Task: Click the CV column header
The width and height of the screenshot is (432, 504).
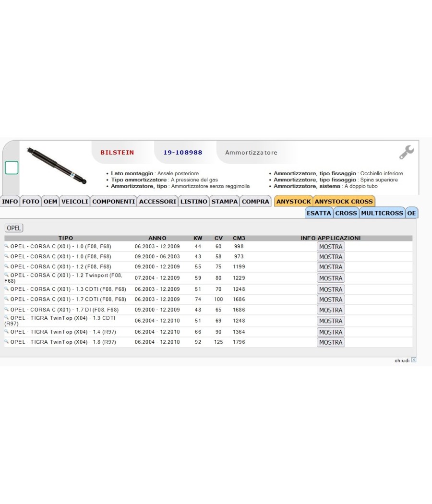Action: [218, 238]
